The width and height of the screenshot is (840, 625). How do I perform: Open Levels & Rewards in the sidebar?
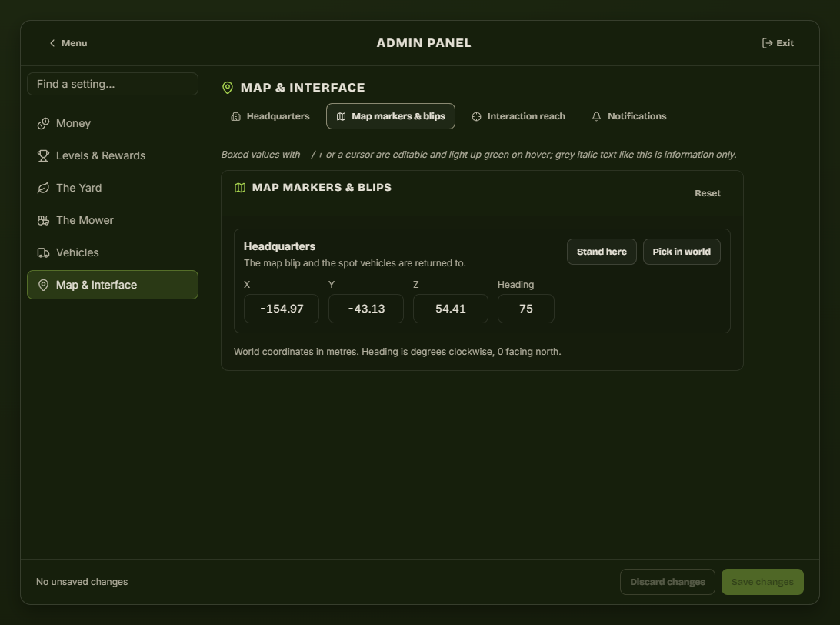[x=112, y=155]
